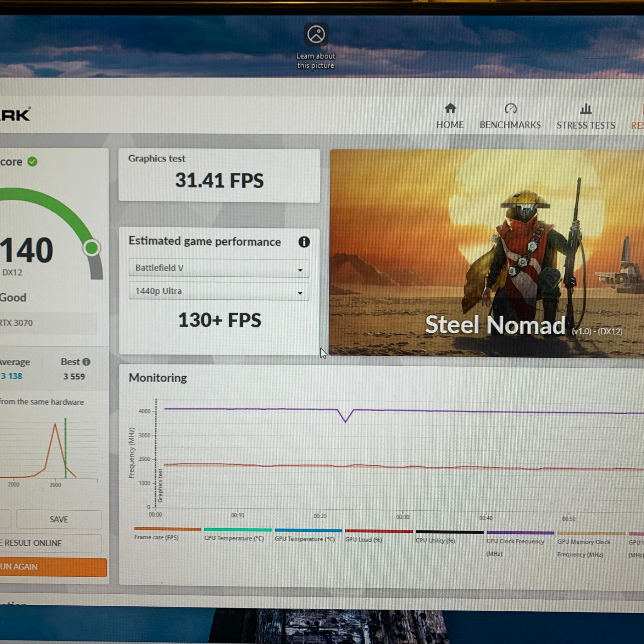
Task: Switch to the Benchmarks tab
Action: coord(510,125)
